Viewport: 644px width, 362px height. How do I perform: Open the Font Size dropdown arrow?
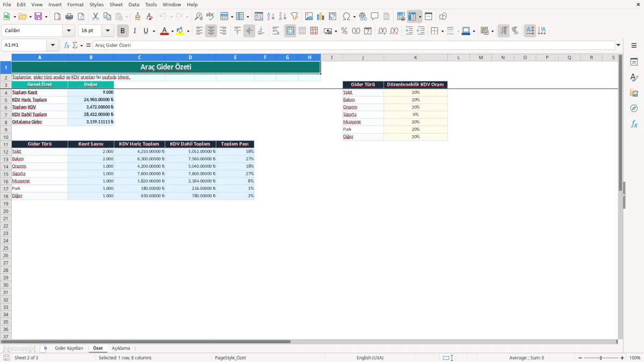(x=107, y=31)
